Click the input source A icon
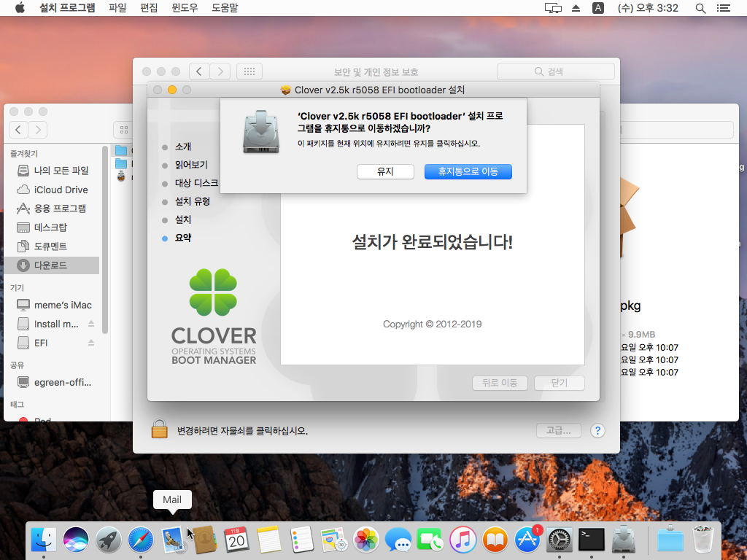 coord(598,7)
